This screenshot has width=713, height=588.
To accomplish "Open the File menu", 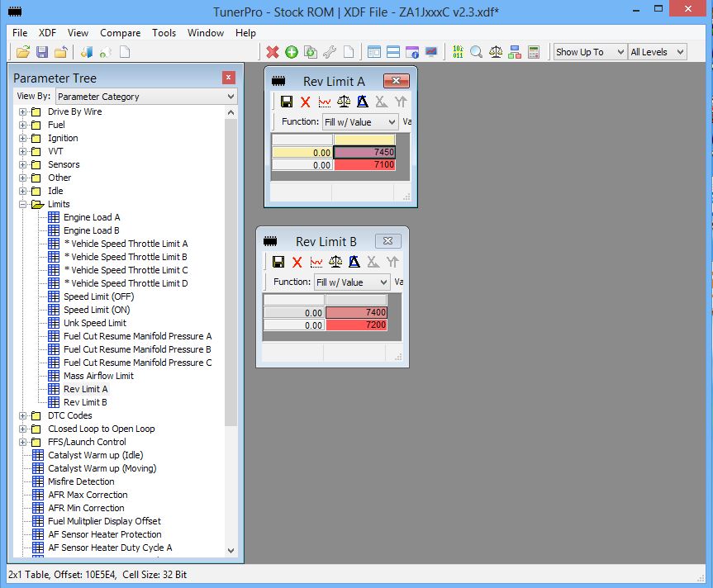I will point(20,33).
